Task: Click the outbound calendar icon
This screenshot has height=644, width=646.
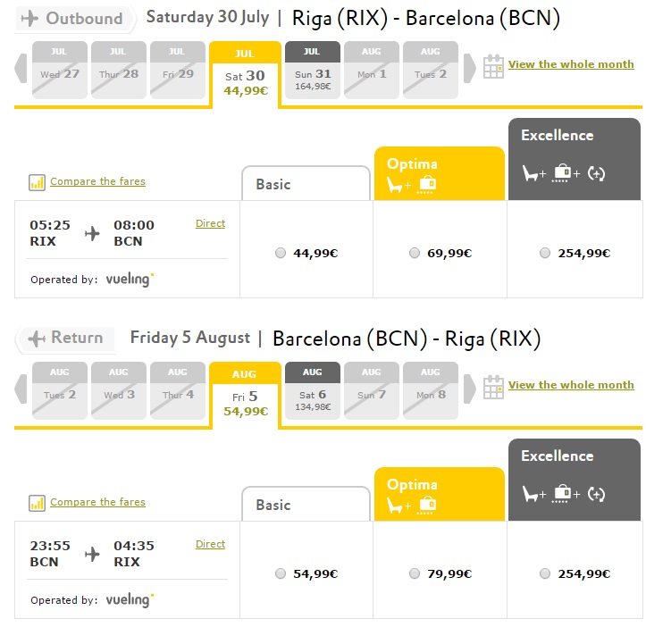Action: click(x=493, y=66)
